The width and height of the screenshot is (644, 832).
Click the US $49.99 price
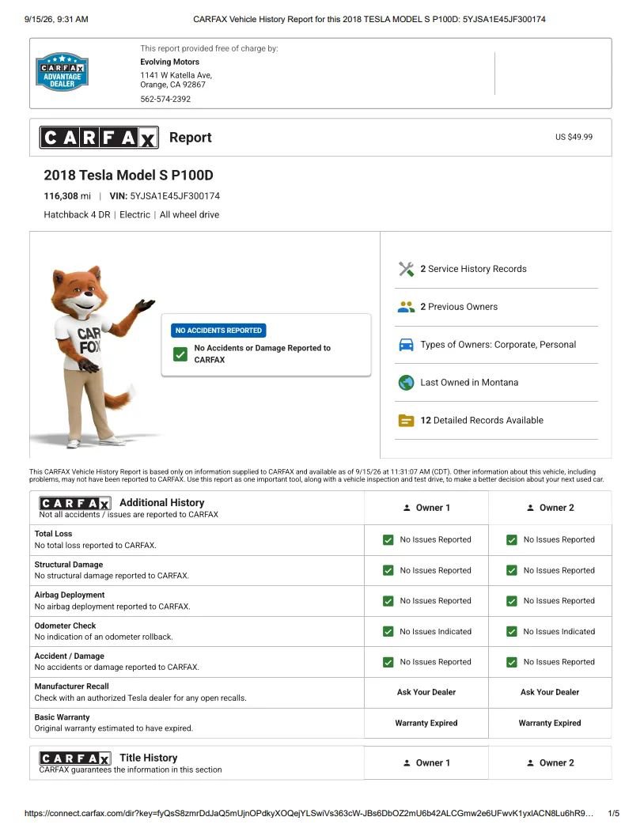(574, 137)
